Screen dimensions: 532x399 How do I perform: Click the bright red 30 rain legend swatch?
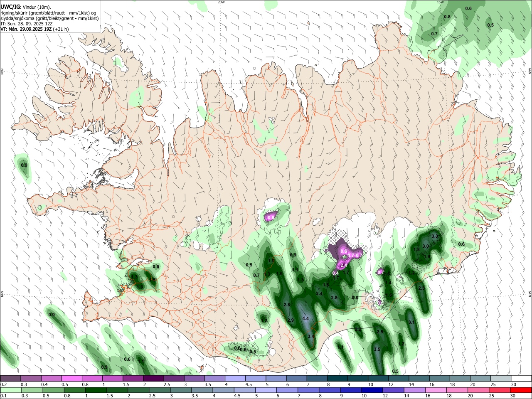520,390
